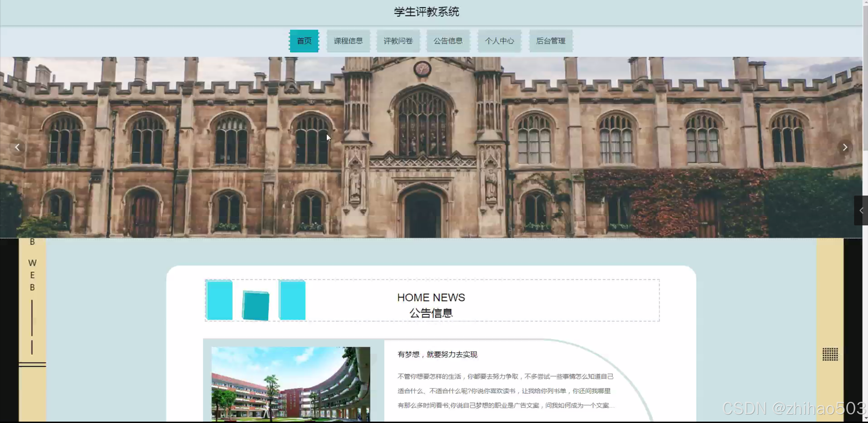Expand the dark side panel chevron tab
The width and height of the screenshot is (868, 423).
(x=861, y=210)
